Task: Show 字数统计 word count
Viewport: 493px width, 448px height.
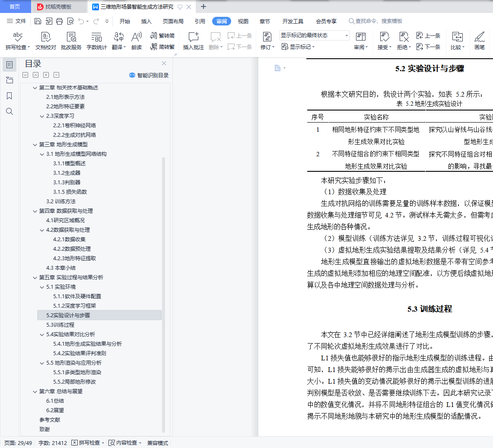Action: [x=96, y=41]
